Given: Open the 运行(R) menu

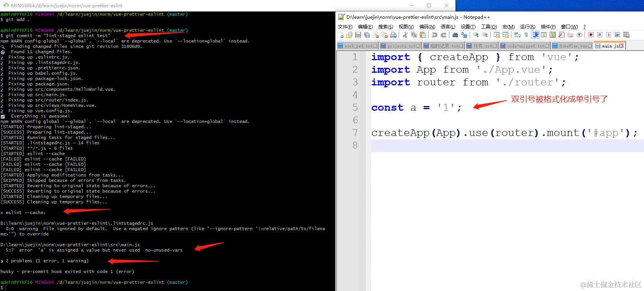Looking at the screenshot, I should click(x=527, y=26).
